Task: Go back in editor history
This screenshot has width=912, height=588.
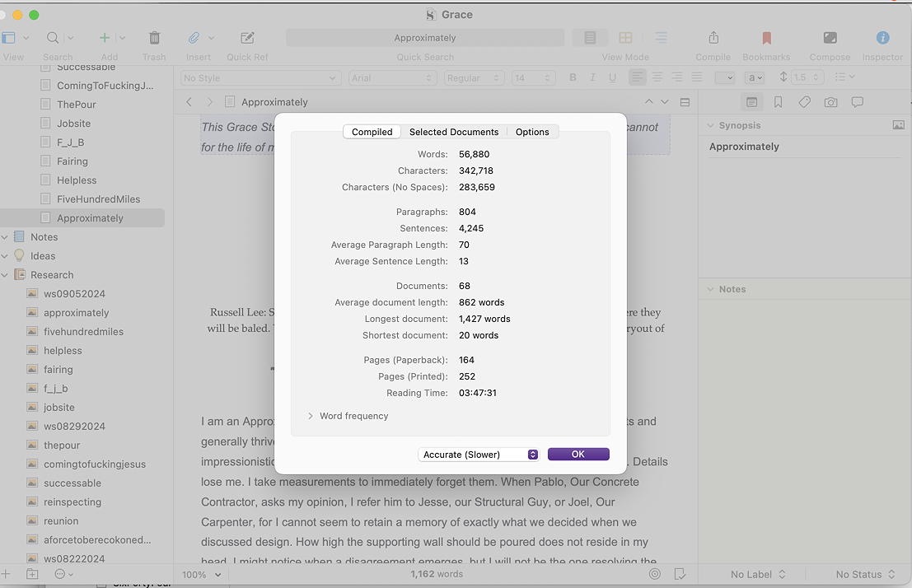Action: coord(189,102)
